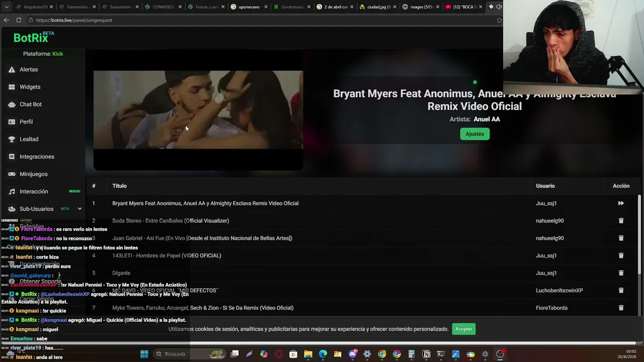Click the Alertas warning triangle icon
This screenshot has height=362, width=644.
pyautogui.click(x=12, y=69)
